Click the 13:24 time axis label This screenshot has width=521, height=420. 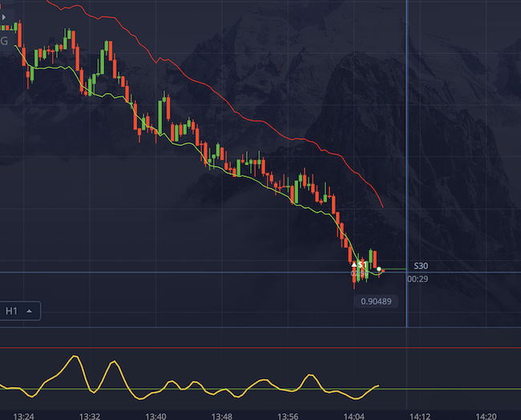click(x=24, y=416)
